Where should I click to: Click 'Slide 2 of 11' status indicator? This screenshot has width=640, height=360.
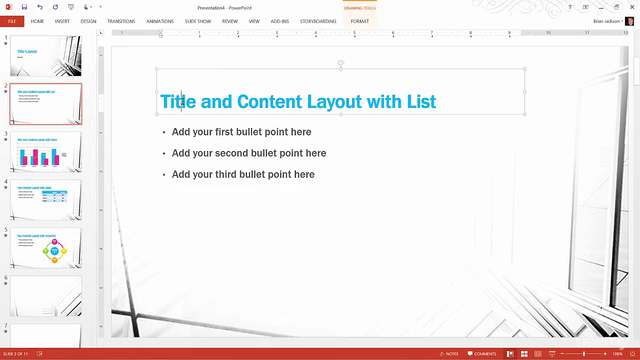point(16,354)
